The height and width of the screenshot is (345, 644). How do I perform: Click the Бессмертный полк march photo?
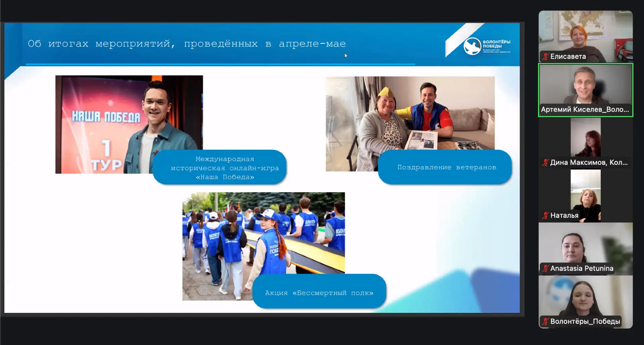(x=263, y=246)
